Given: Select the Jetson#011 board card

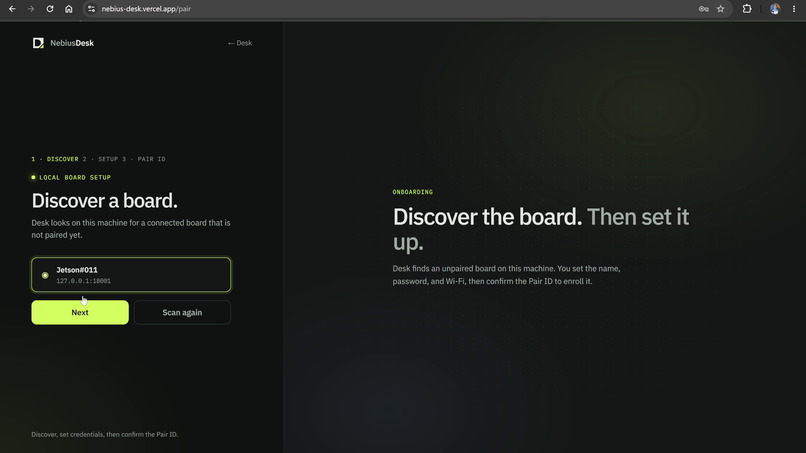Looking at the screenshot, I should click(x=131, y=275).
